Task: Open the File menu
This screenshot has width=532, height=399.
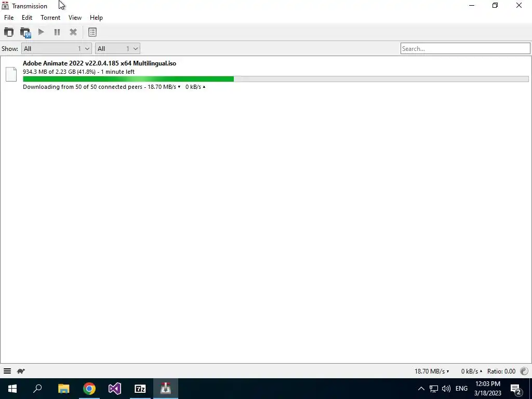Action: pos(9,18)
